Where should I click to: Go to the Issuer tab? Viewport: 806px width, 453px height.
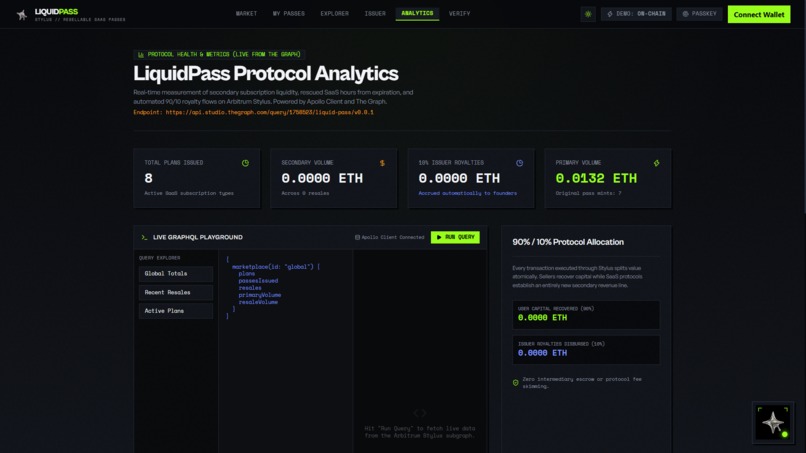[x=375, y=13]
